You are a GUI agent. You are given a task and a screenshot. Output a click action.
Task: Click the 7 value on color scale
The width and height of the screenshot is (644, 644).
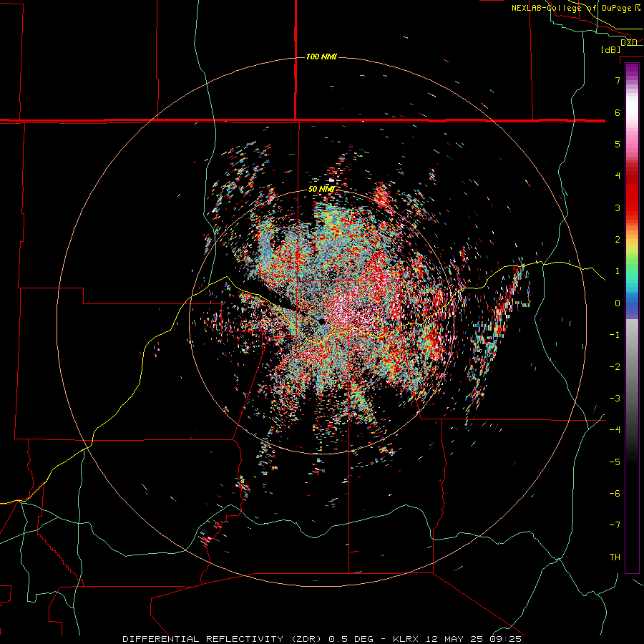(x=618, y=80)
